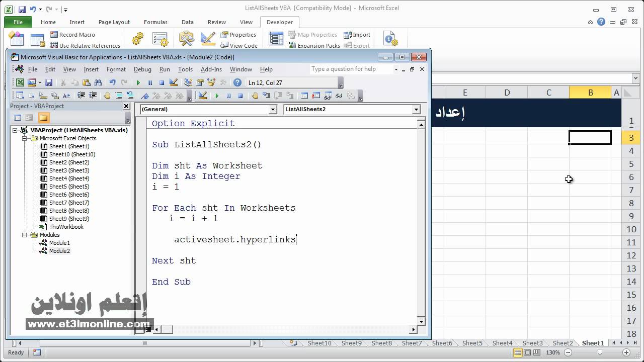
Task: Click Excel Help icon beside ribbon tabs
Action: (601, 22)
